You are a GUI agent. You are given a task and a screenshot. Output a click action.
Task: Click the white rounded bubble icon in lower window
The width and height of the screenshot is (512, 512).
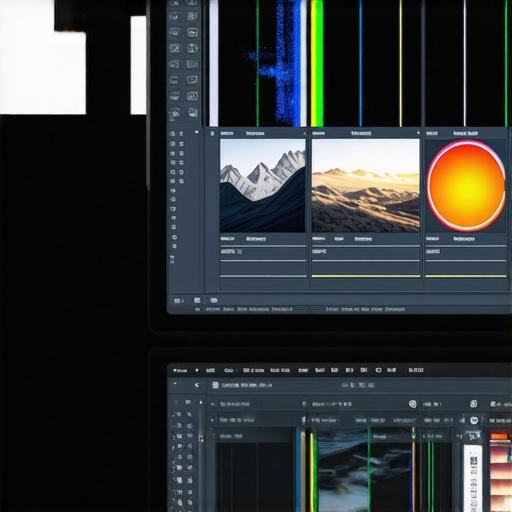coord(474,420)
